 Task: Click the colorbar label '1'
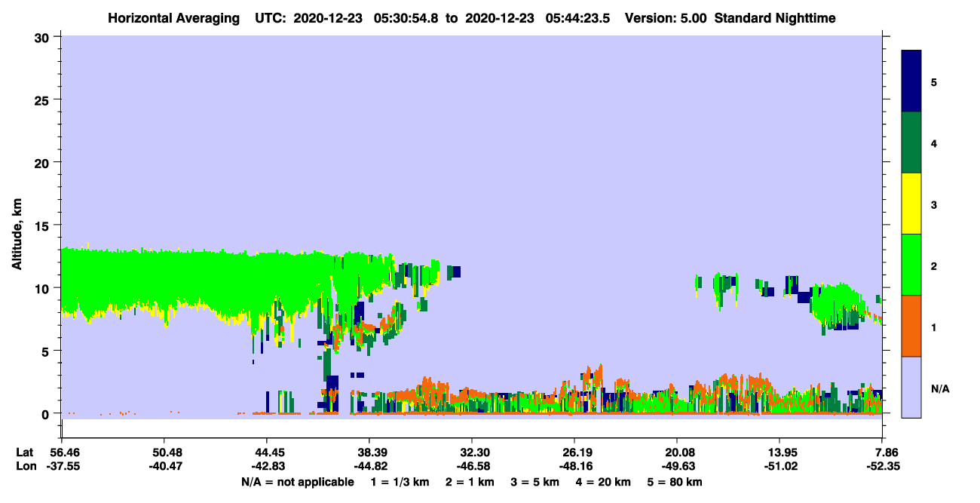(934, 326)
